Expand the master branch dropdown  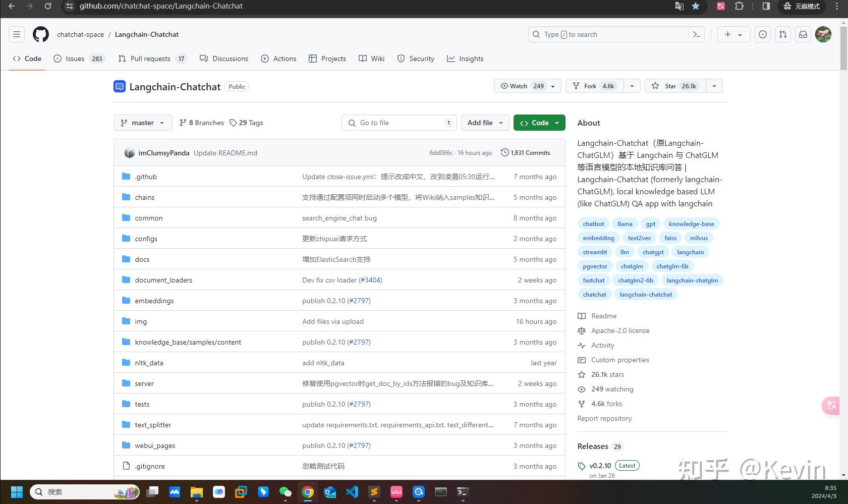[x=143, y=123]
